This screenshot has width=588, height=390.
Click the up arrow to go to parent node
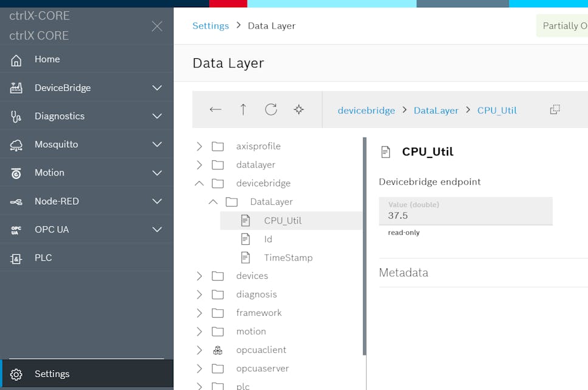[x=243, y=109]
